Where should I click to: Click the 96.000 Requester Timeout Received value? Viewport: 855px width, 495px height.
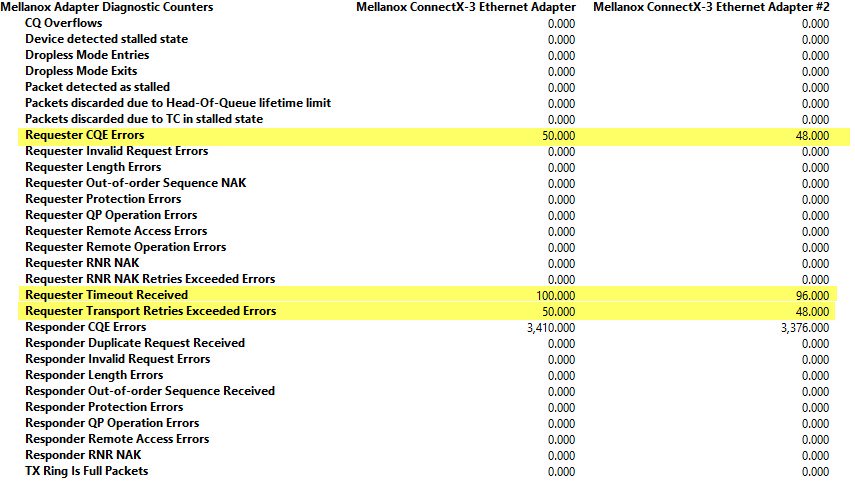(x=812, y=295)
